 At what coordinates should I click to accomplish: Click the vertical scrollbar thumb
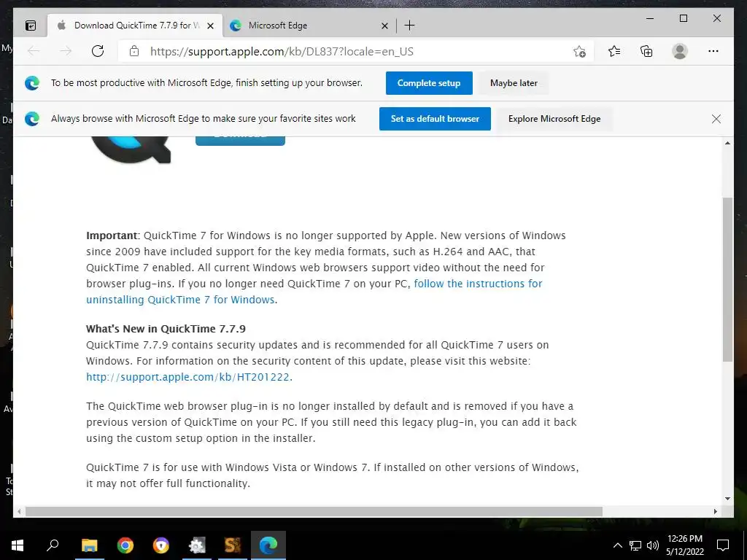point(727,279)
